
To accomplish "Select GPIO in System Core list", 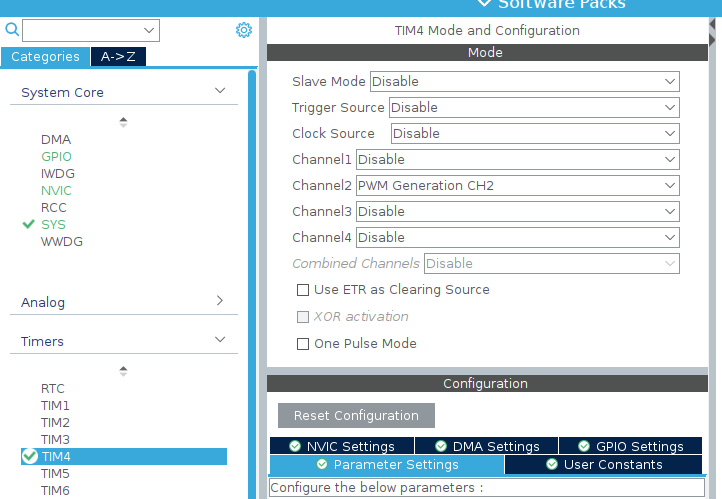I will coord(56,156).
